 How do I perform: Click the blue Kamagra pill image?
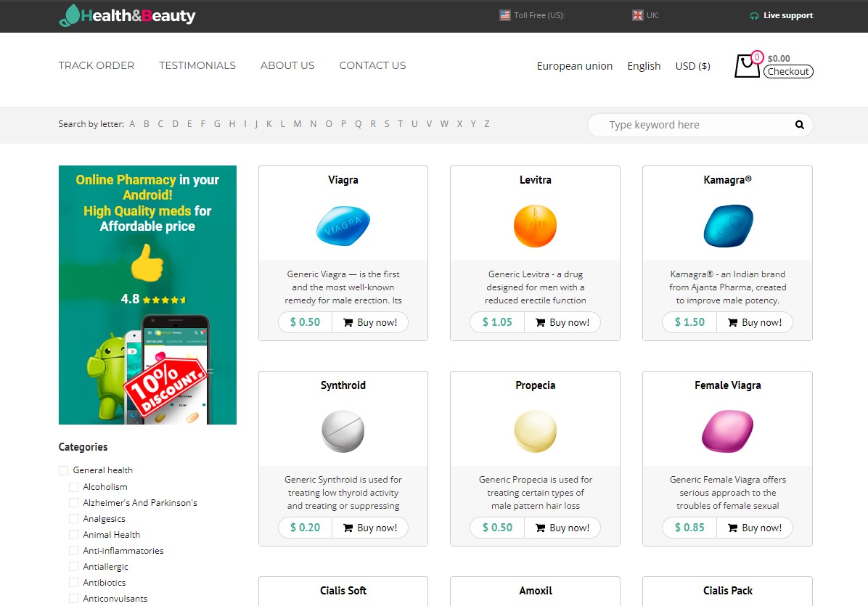pos(728,226)
